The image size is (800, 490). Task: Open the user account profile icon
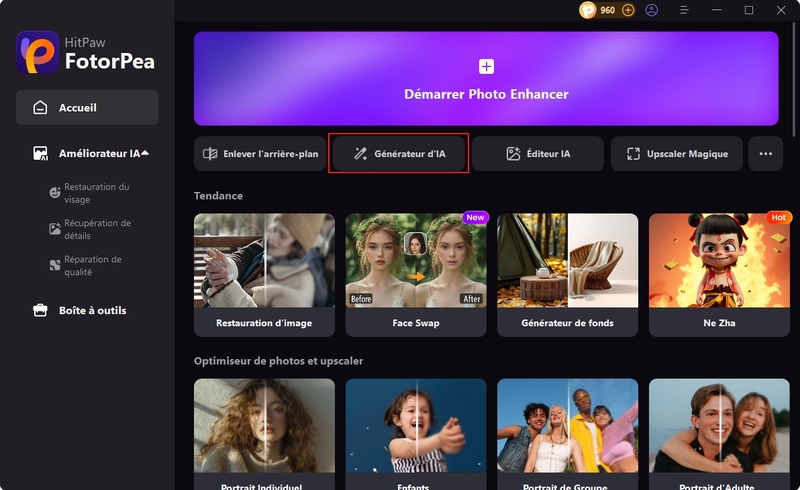pos(652,10)
